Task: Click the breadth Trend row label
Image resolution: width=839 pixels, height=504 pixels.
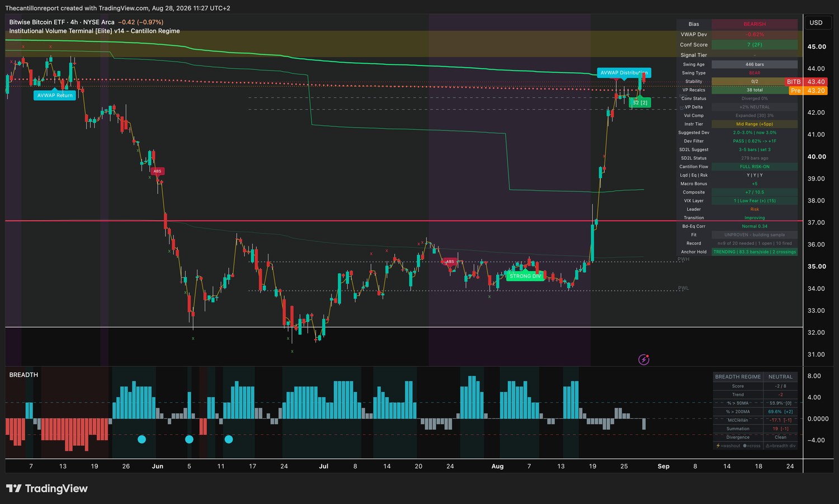Action: pos(738,394)
